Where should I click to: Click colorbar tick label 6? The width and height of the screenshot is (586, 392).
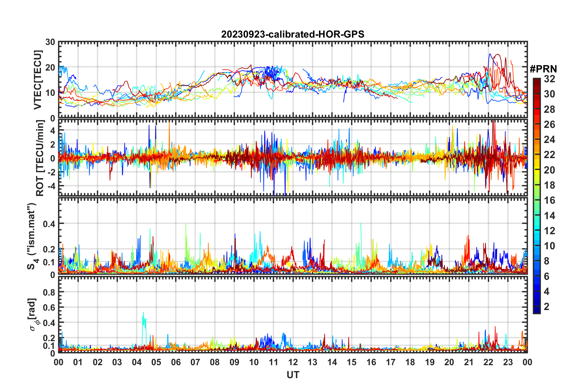547,276
